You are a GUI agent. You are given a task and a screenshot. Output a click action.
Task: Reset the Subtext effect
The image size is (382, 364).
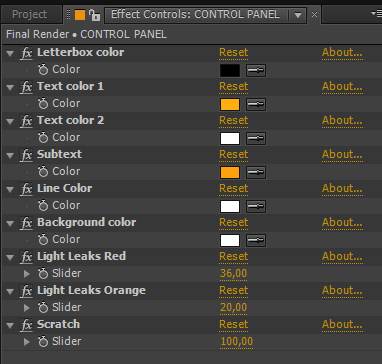[x=234, y=155]
